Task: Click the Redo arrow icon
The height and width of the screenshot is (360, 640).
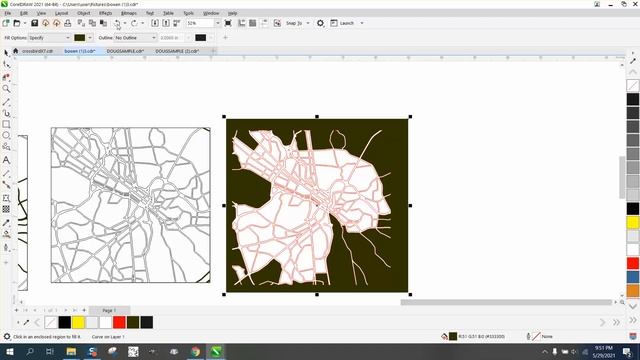Action: coord(134,23)
